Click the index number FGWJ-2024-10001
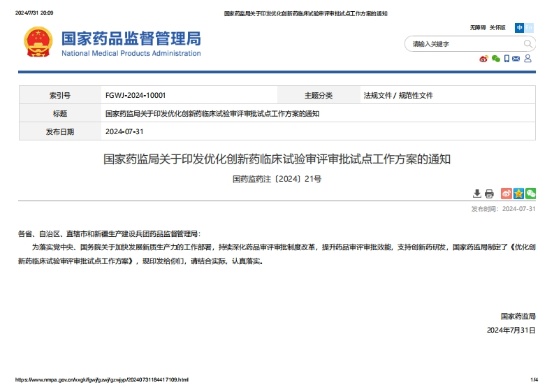 136,95
